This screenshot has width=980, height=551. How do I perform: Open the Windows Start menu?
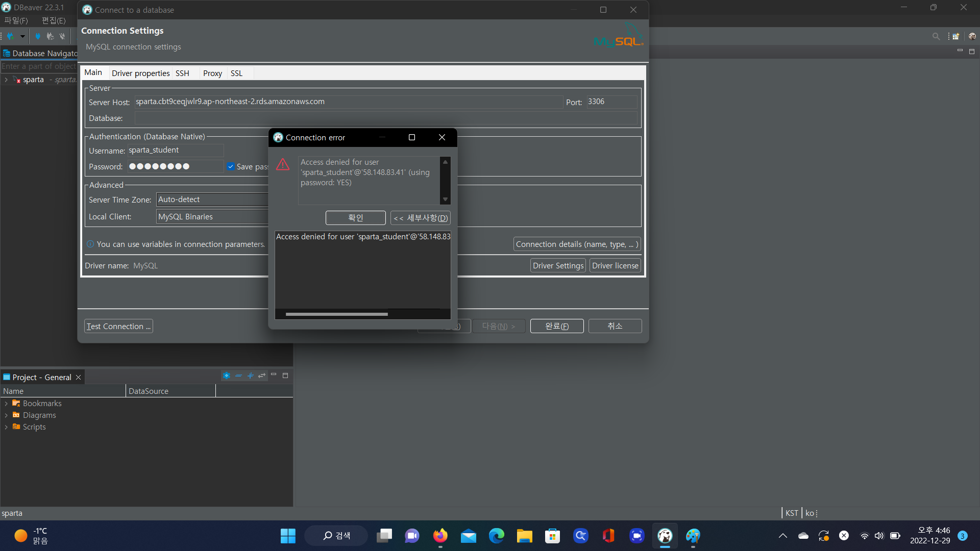288,536
